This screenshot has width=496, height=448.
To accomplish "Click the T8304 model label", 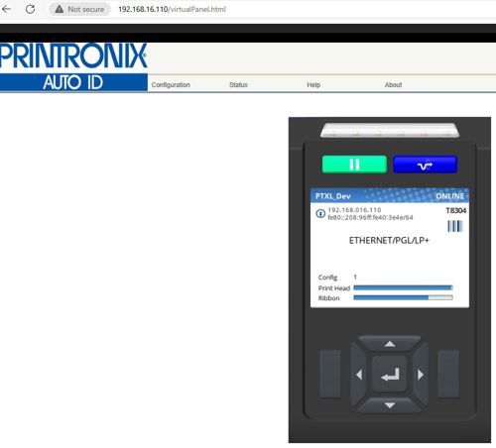I will tap(456, 210).
